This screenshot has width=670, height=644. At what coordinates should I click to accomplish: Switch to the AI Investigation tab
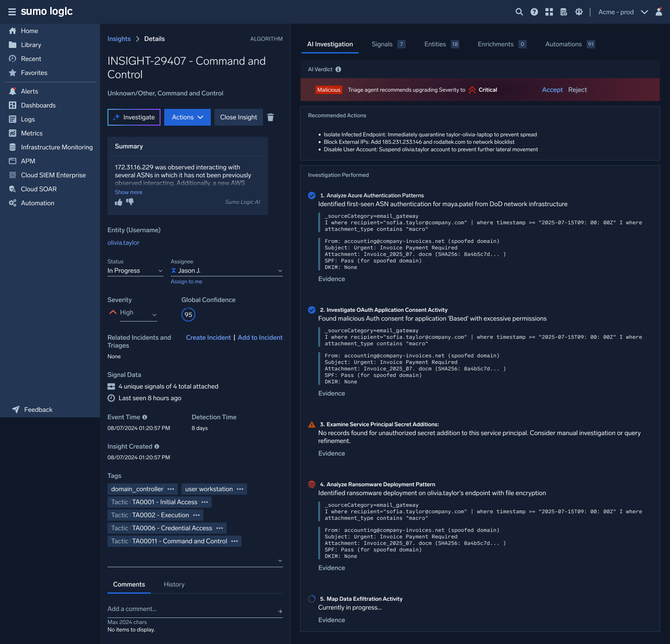point(330,44)
